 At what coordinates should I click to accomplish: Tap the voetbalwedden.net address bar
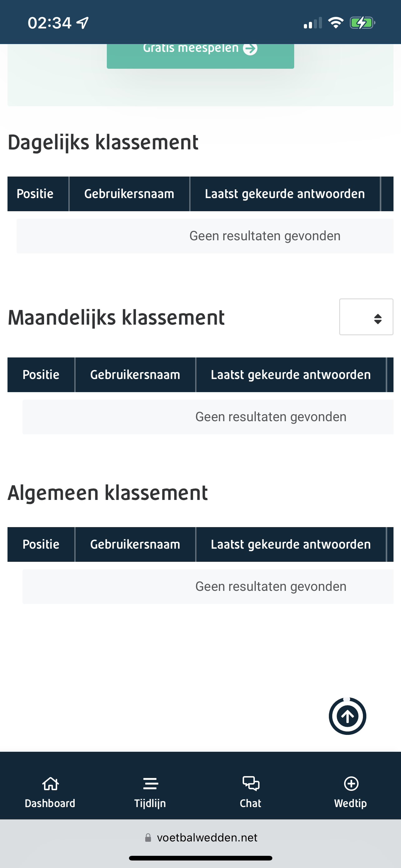click(x=200, y=837)
